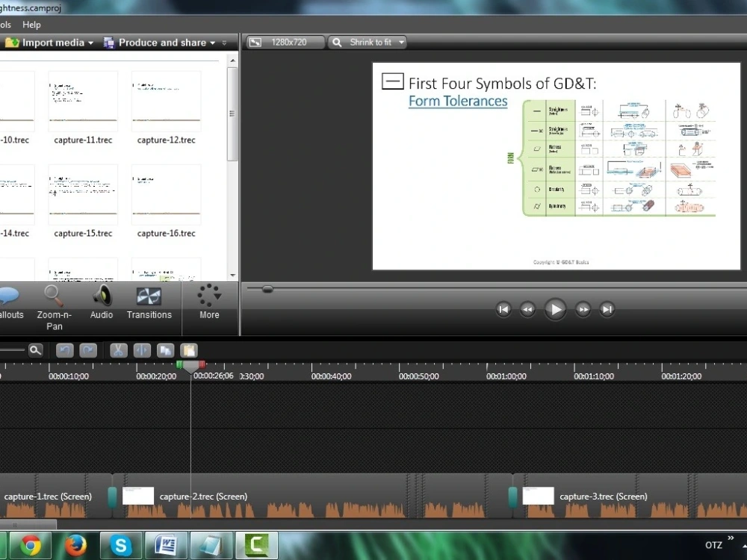The image size is (747, 560).
Task: Click the Paste tool icon
Action: (189, 350)
